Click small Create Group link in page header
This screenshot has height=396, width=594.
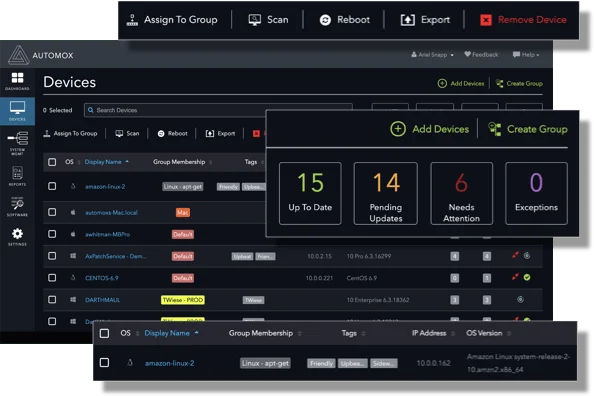point(519,83)
